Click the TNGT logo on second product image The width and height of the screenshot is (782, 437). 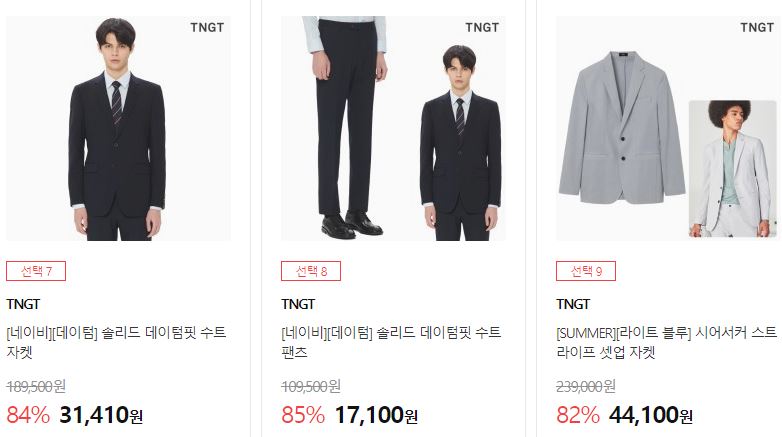pos(482,27)
